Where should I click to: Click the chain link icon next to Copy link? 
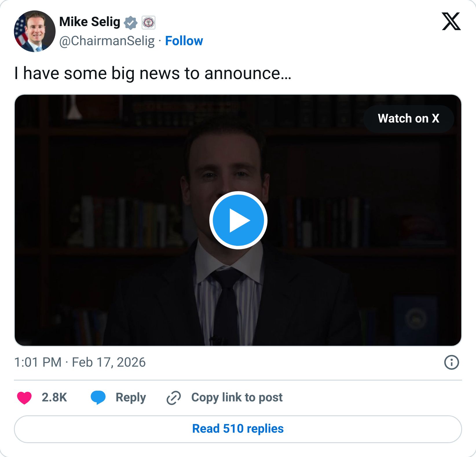pyautogui.click(x=173, y=397)
